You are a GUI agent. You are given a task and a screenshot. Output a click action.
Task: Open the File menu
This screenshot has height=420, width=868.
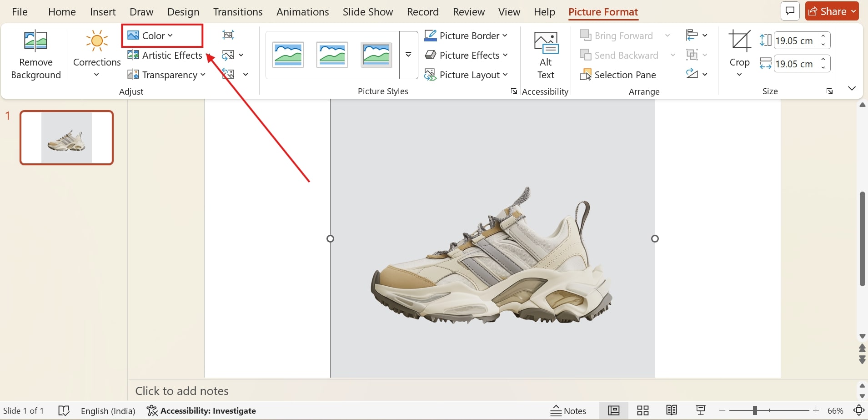(x=20, y=12)
